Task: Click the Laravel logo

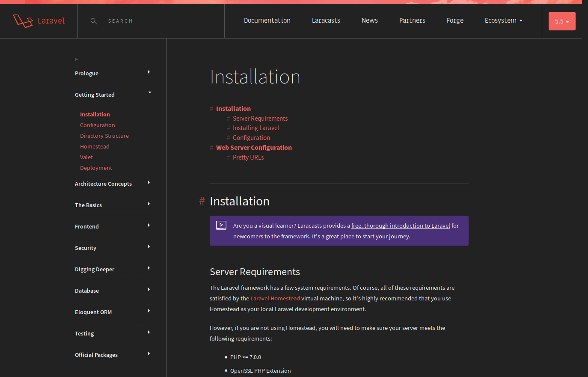Action: (x=39, y=21)
